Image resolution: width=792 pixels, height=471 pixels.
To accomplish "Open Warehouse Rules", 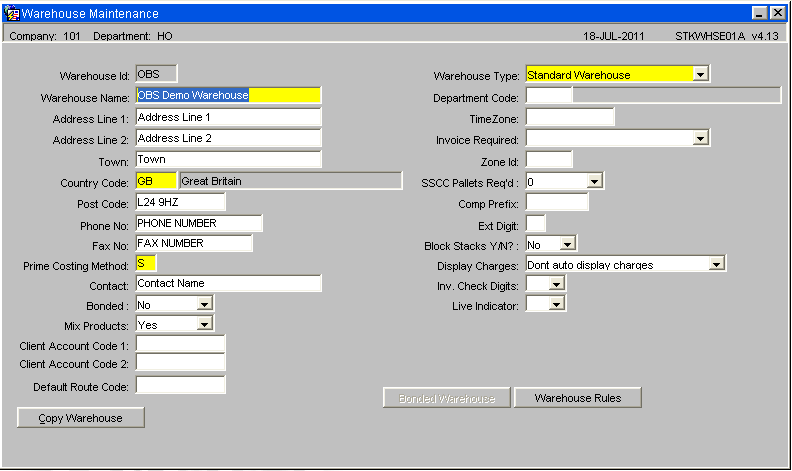I will click(x=578, y=398).
